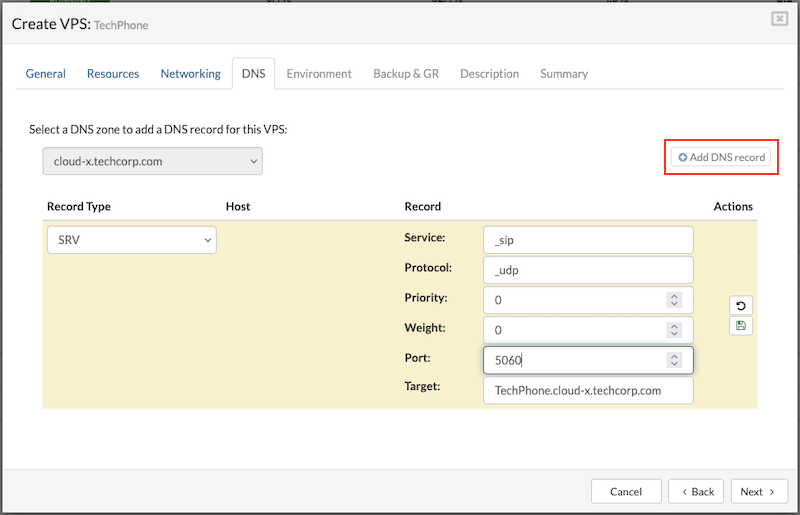
Task: Open the Backup & GR tab
Action: [x=406, y=74]
